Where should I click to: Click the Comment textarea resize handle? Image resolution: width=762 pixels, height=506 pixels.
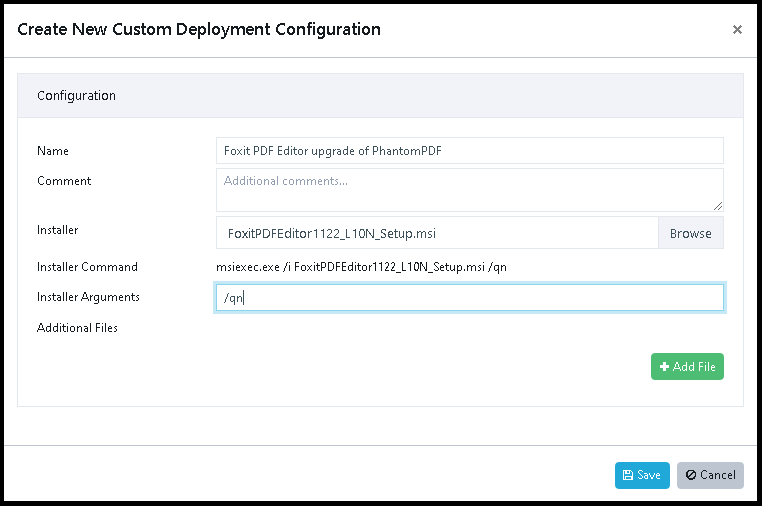(x=718, y=206)
